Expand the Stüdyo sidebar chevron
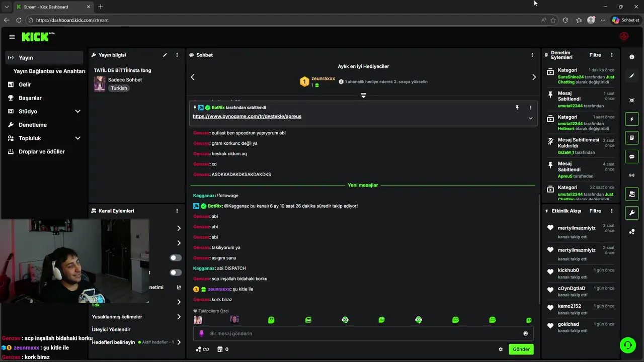 77,111
